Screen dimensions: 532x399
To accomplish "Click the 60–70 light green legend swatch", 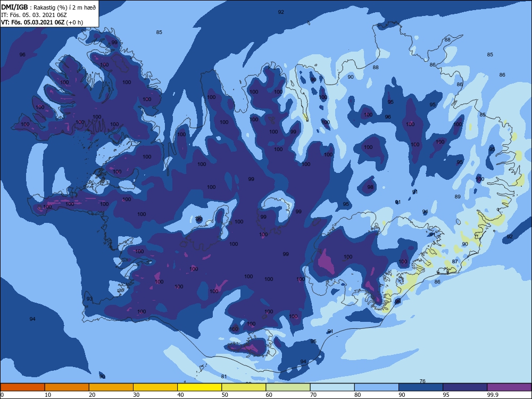I will 288,387.
